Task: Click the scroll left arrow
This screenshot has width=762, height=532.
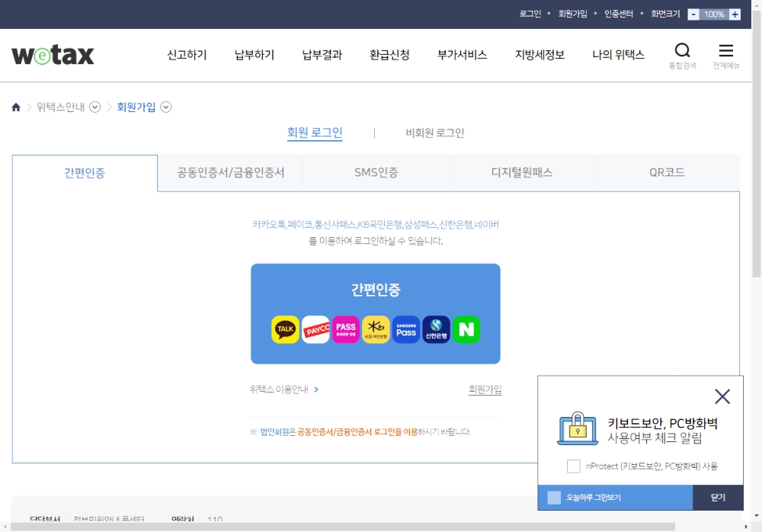Action: (x=5, y=527)
